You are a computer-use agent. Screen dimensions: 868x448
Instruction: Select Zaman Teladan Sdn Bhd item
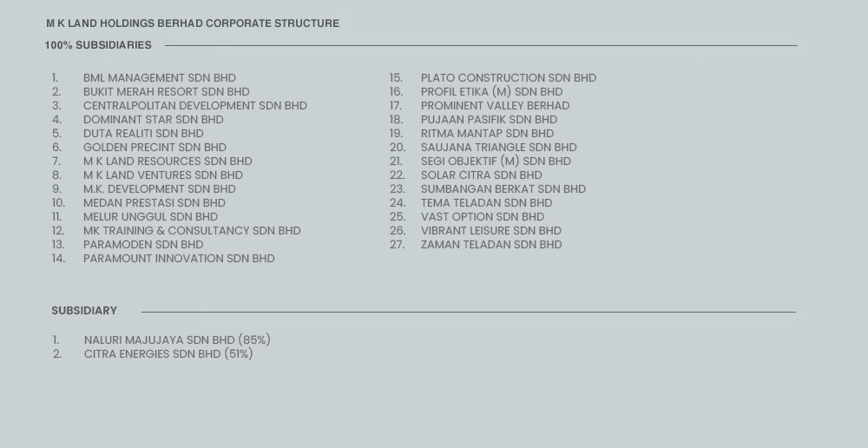[491, 245]
